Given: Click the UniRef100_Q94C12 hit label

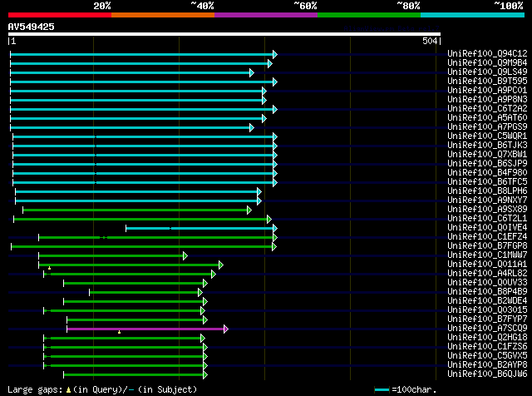Looking at the screenshot, I should coord(487,54).
